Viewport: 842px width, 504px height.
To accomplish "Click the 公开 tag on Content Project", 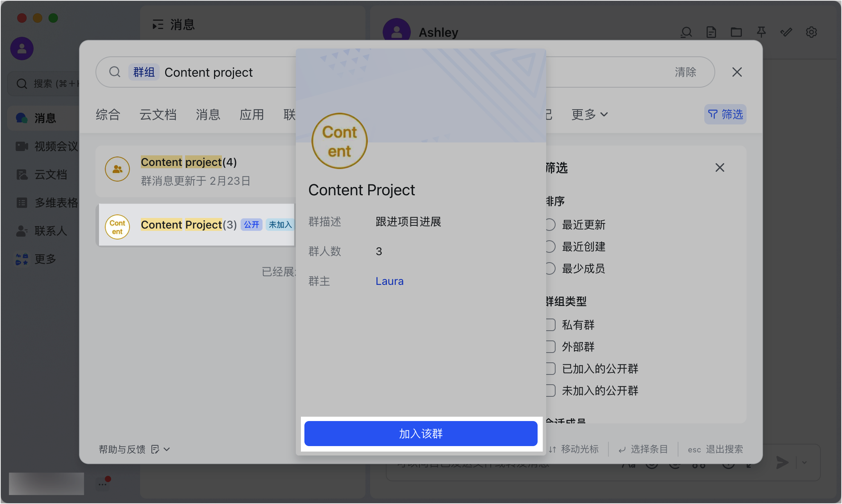I will click(x=252, y=225).
